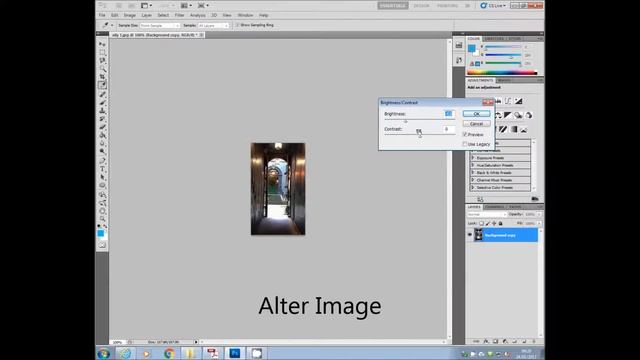Open the Filter menu

[x=179, y=15]
